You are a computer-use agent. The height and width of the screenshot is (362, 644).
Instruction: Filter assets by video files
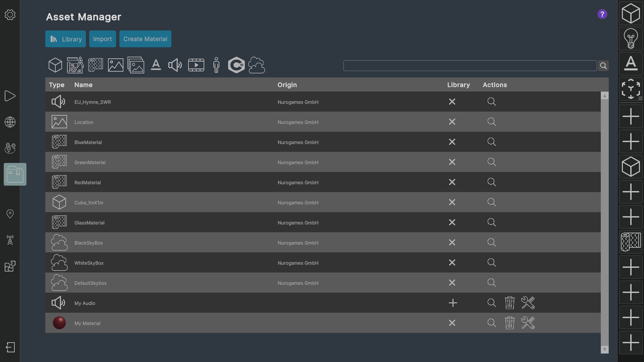click(196, 65)
